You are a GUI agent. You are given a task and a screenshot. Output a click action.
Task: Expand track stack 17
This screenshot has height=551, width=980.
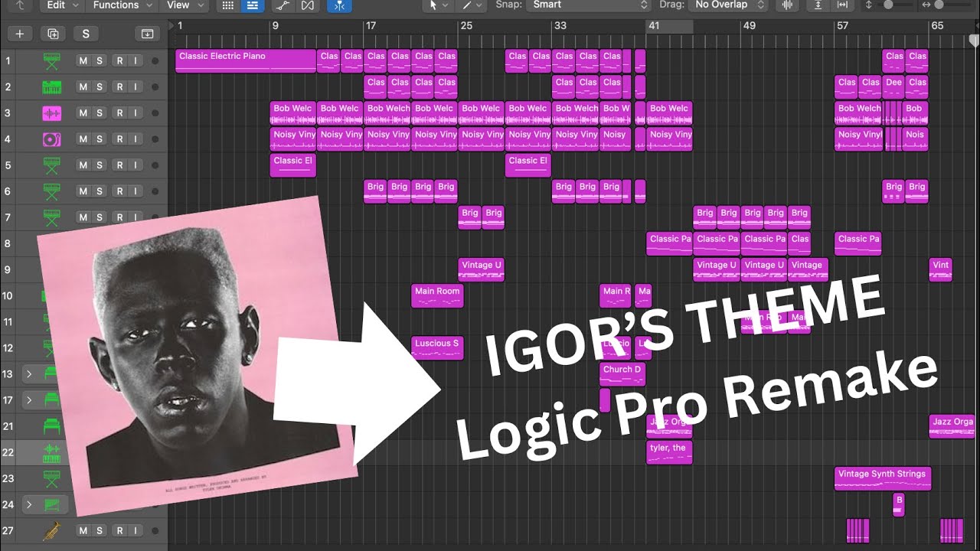pos(29,400)
